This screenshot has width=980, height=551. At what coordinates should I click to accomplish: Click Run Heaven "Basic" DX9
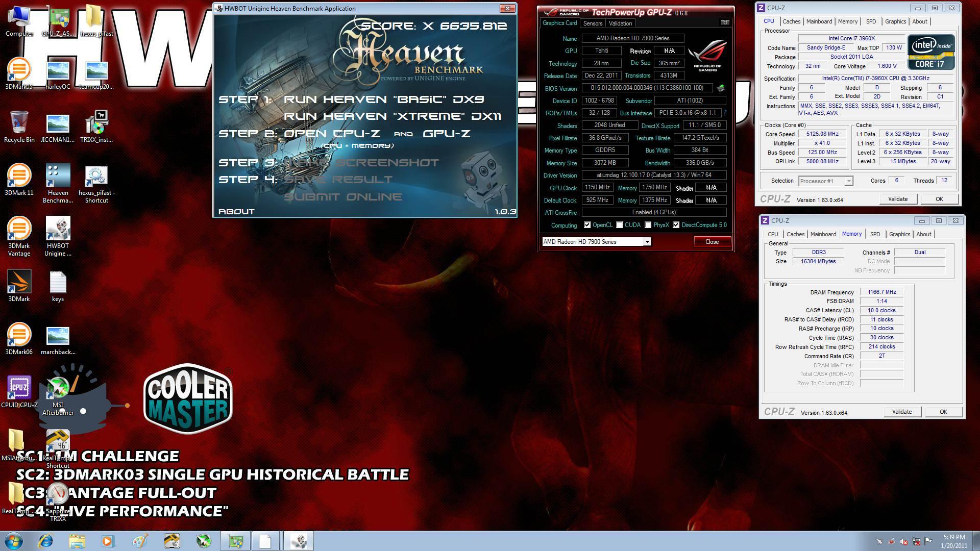click(x=384, y=99)
